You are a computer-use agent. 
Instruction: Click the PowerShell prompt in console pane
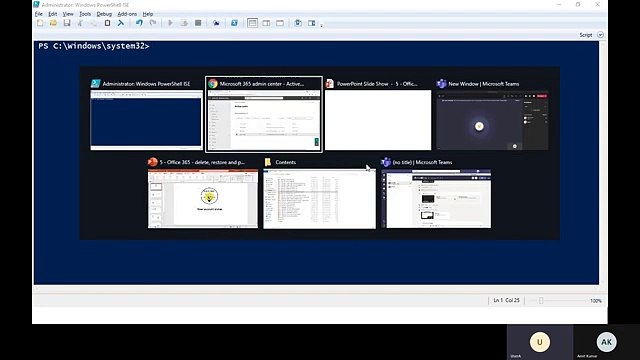click(94, 46)
